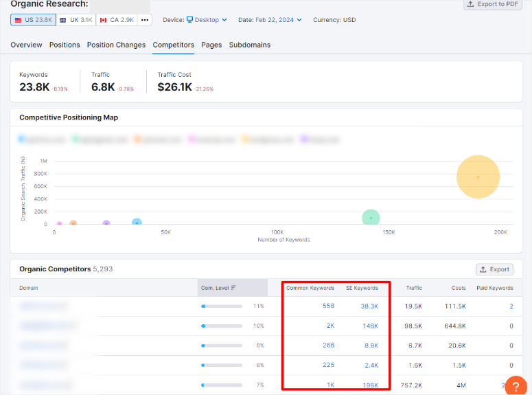Image resolution: width=532 pixels, height=395 pixels.
Task: Open the 558 common keywords link
Action: [328, 306]
